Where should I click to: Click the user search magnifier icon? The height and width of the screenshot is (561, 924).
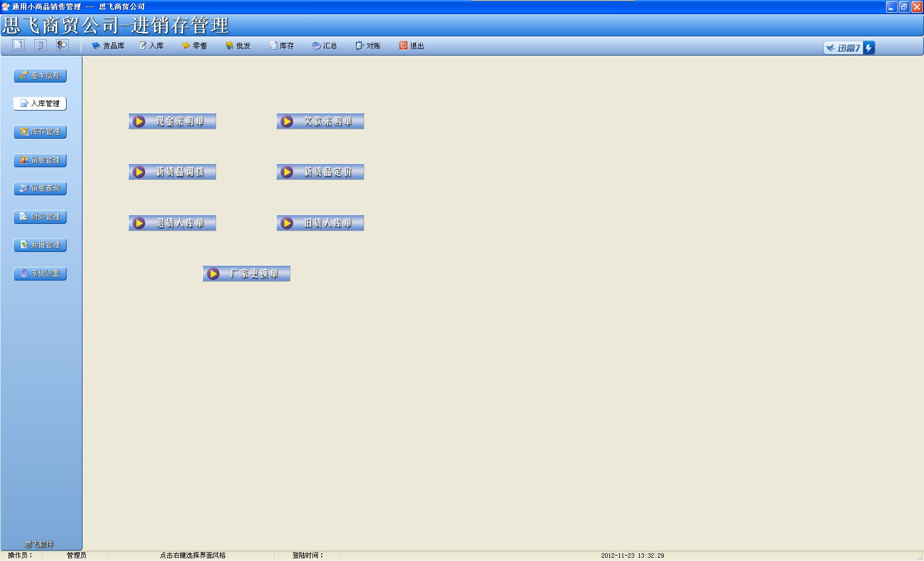click(x=62, y=45)
